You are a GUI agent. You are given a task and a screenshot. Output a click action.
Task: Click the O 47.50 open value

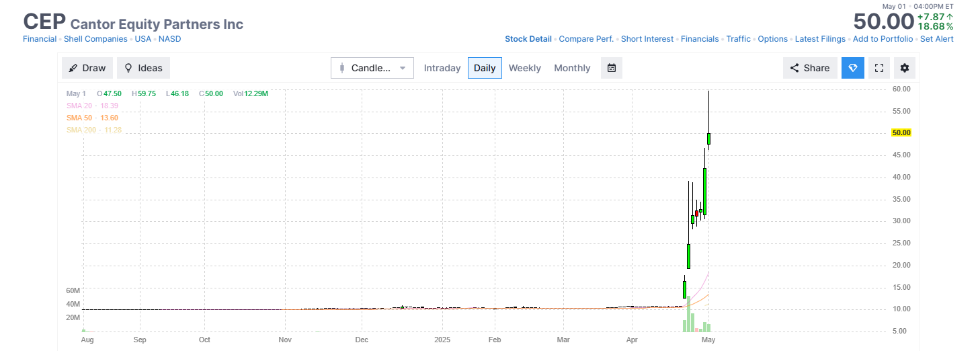coord(109,93)
